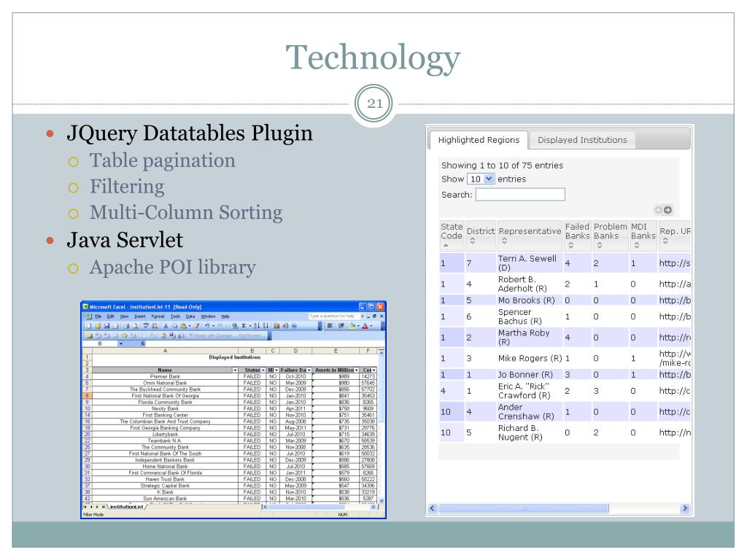747x560 pixels.
Task: Open Mike Rogers's representative URL
Action: 675,358
